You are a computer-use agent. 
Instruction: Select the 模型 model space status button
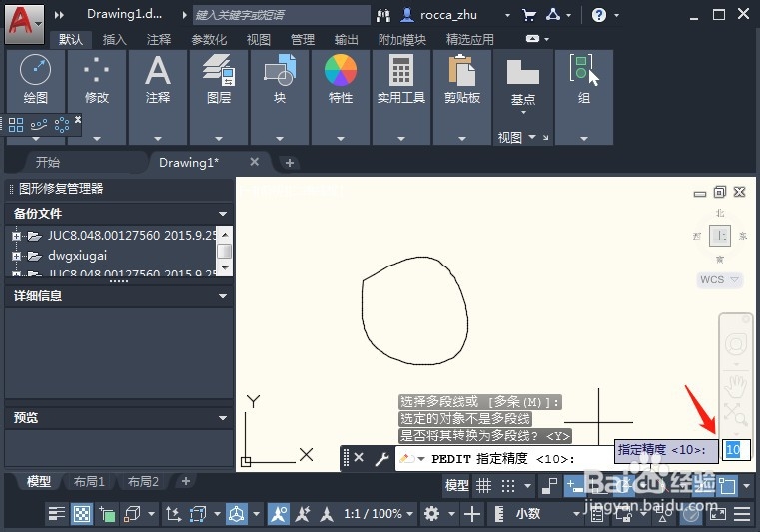[x=457, y=485]
